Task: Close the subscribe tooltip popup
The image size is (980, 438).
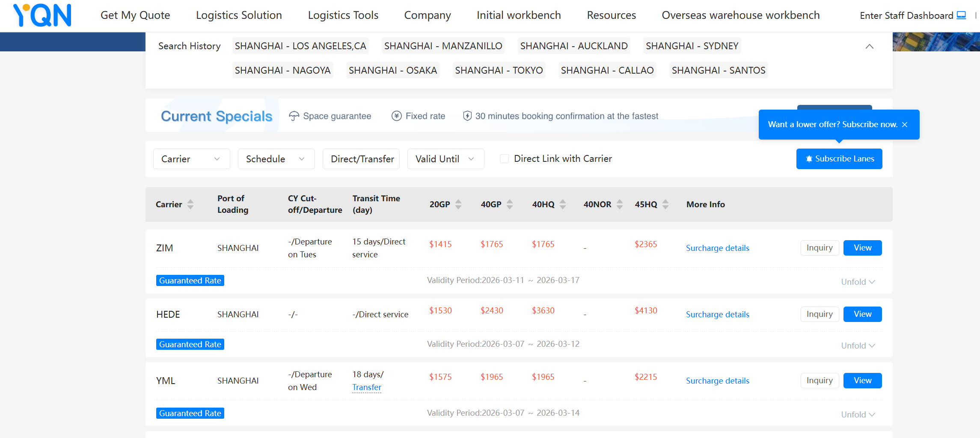Action: click(905, 125)
